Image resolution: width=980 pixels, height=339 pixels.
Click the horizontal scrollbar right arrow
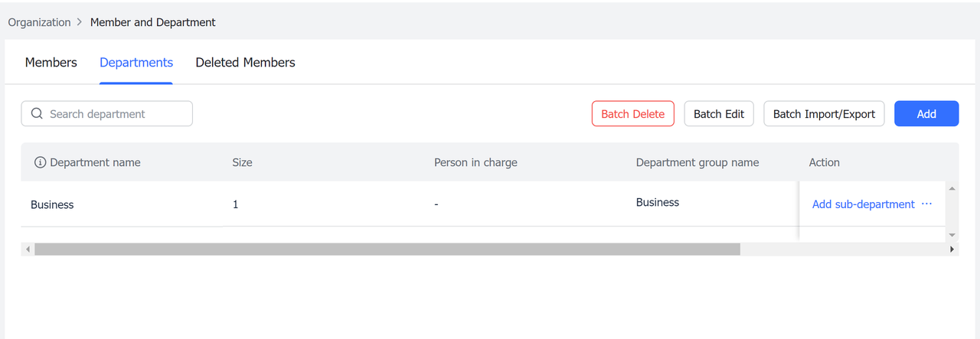(x=952, y=249)
